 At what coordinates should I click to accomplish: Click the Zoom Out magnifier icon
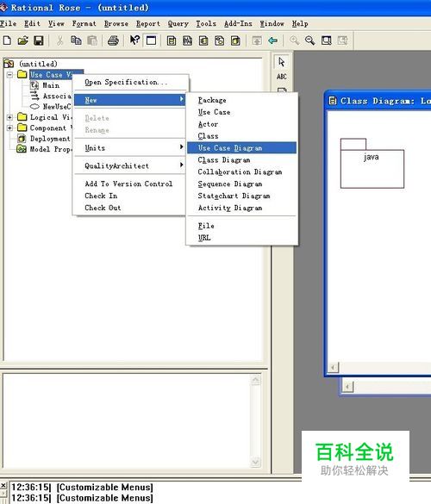pyautogui.click(x=310, y=40)
